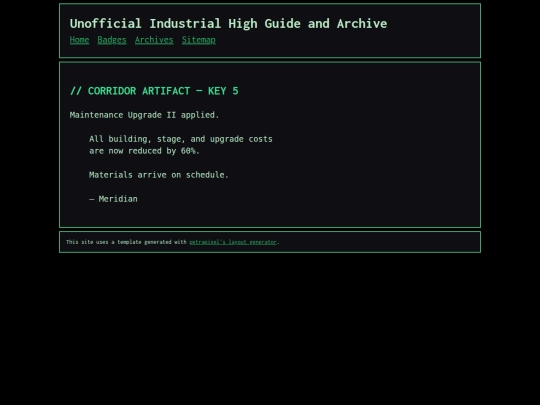Image resolution: width=540 pixels, height=405 pixels.
Task: Click the line 'All building, stage, and upgrade costs'
Action: coord(181,139)
